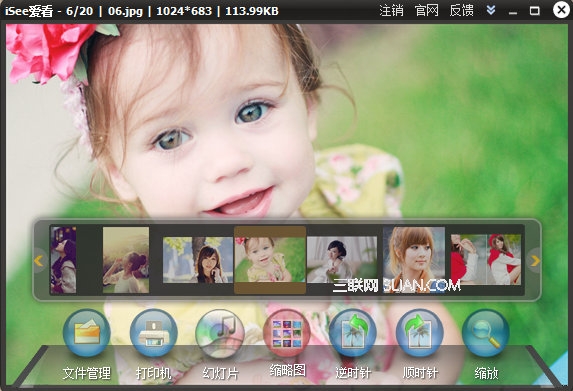This screenshot has width=573, height=391.
Task: Close the iSee viewer window
Action: (561, 10)
